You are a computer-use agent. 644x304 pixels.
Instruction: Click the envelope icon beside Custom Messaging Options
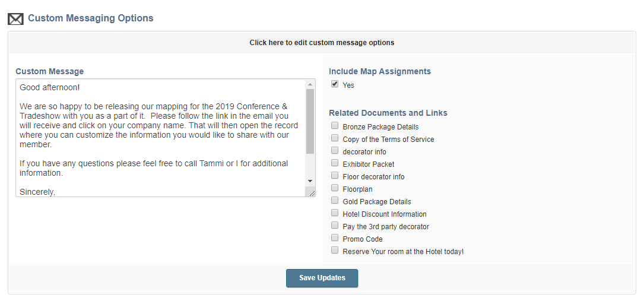coord(15,19)
